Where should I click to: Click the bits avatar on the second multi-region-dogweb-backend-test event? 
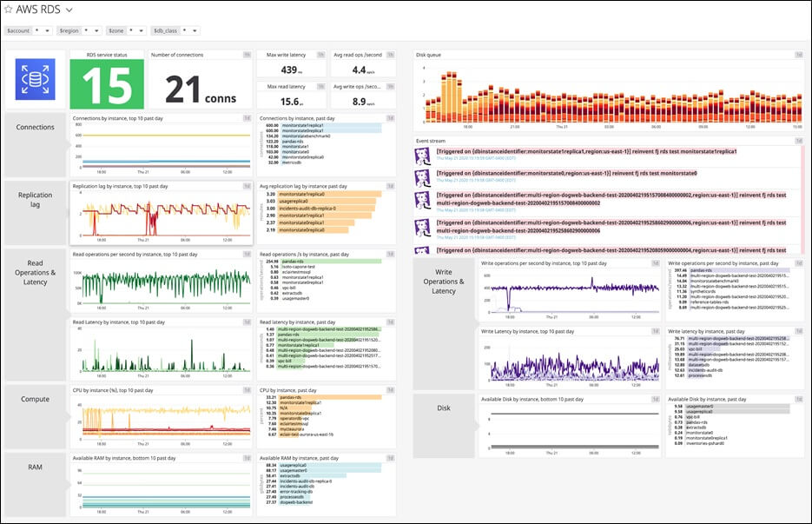(x=424, y=229)
